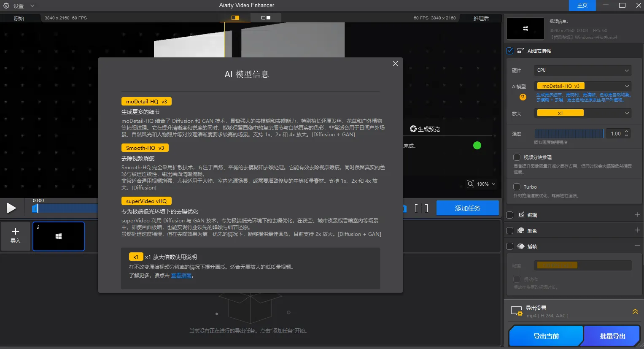
Task: Switch to side-by-side comparison icon
Action: [267, 18]
